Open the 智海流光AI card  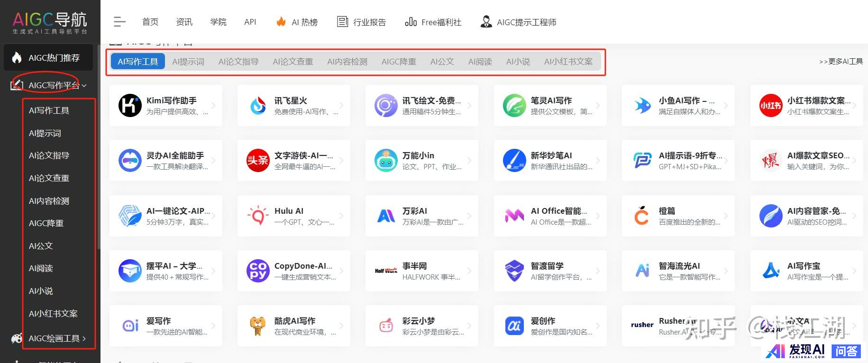pyautogui.click(x=678, y=271)
